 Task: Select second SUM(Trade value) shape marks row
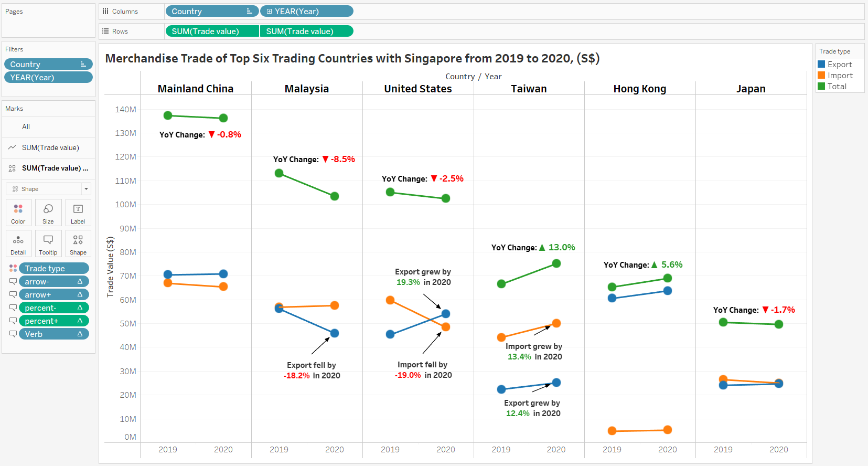[48, 168]
